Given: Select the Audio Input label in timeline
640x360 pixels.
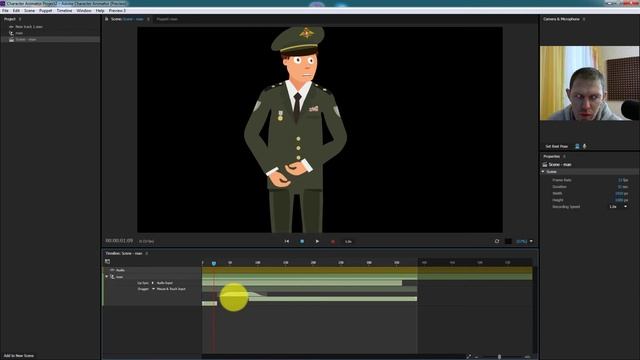Looking at the screenshot, I should click(x=165, y=283).
